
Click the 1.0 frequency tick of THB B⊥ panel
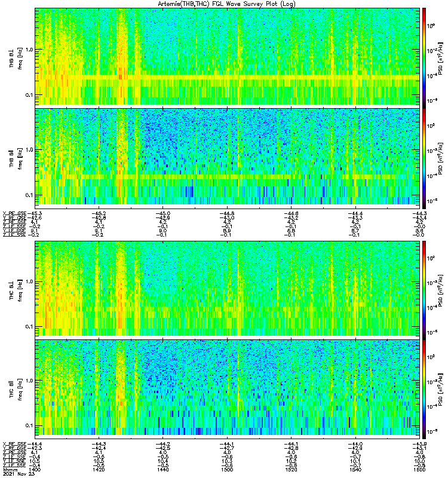click(29, 50)
